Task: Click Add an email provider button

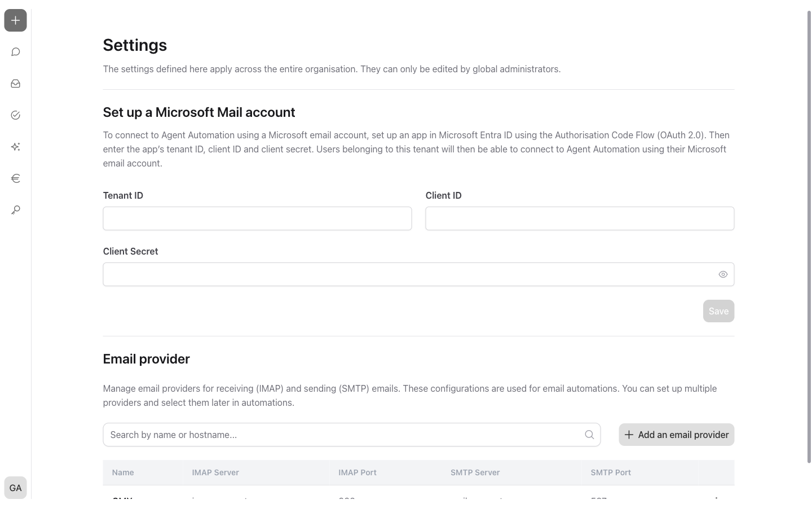Action: click(x=677, y=435)
